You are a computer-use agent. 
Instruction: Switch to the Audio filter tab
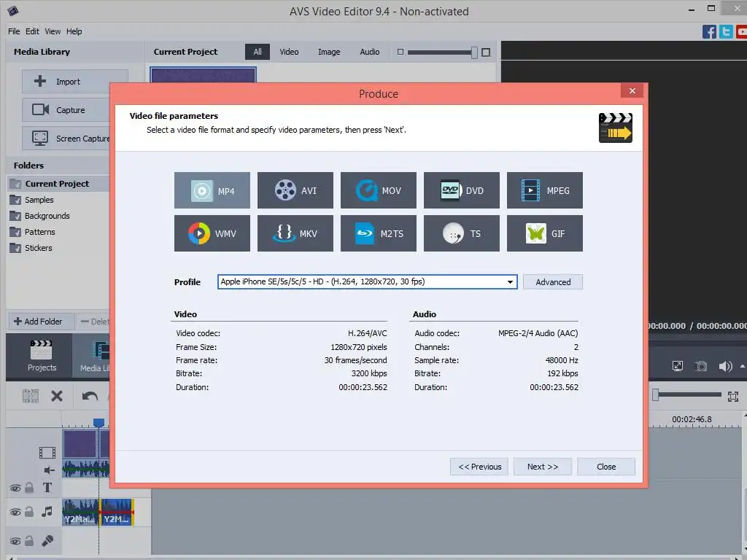pos(370,52)
